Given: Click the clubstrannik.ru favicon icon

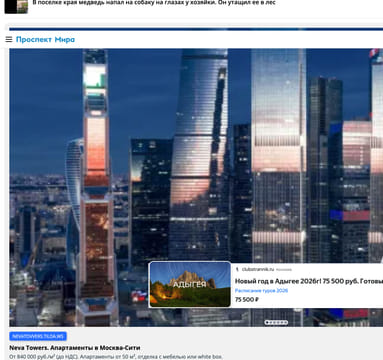Looking at the screenshot, I should pos(237,269).
